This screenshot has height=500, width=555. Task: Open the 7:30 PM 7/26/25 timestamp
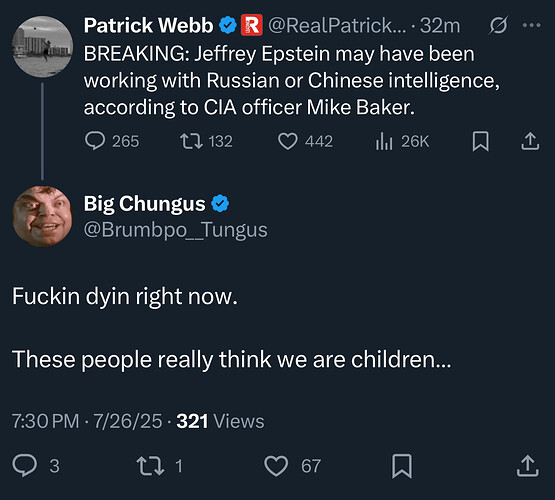[87, 421]
